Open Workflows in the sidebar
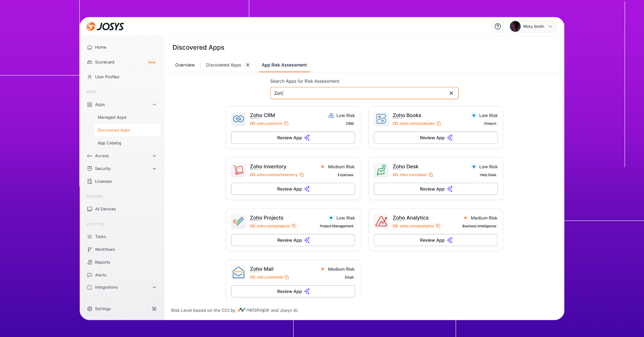Viewport: 644px width, 337px height. (105, 250)
